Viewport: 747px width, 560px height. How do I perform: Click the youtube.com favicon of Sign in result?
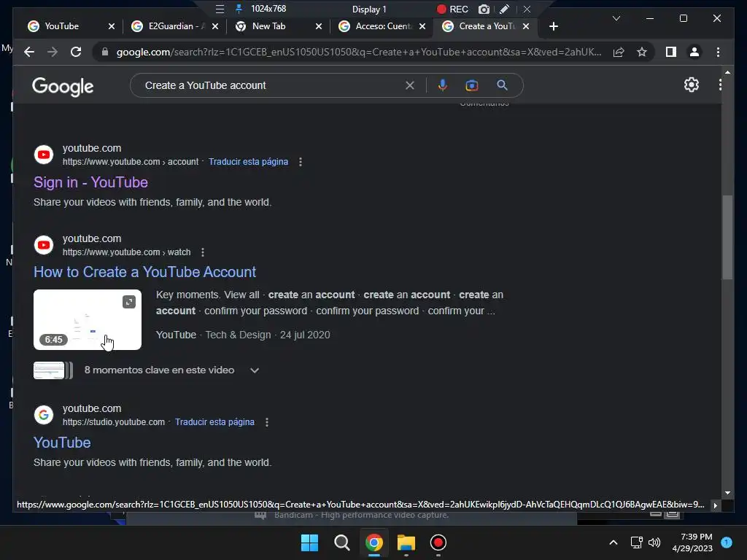44,155
